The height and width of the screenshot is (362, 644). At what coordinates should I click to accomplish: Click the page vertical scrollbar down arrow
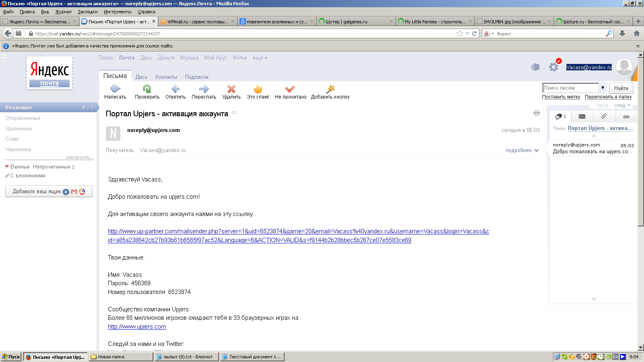[x=641, y=347]
